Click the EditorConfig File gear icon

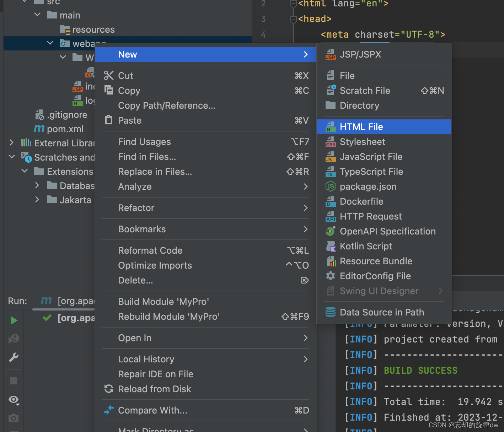click(331, 276)
